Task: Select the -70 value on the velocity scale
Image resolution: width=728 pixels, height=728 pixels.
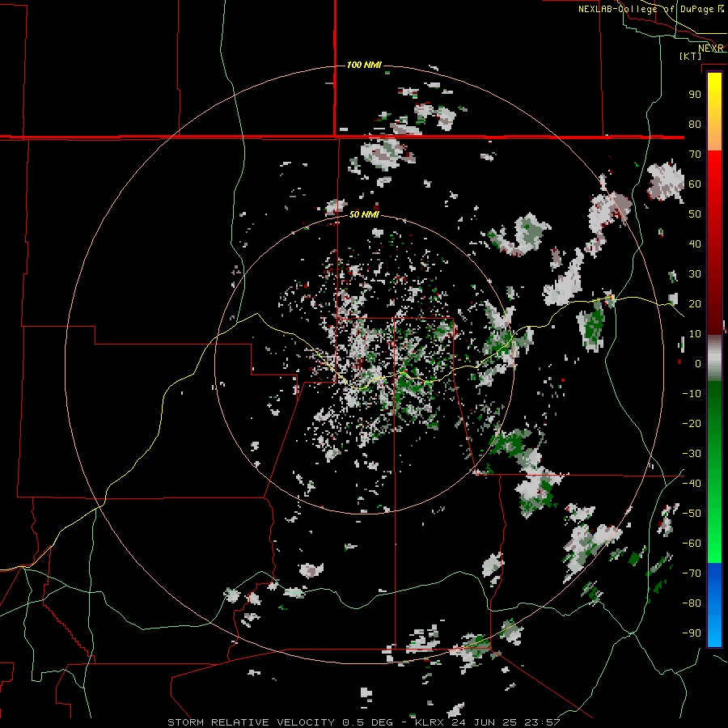Action: 692,574
